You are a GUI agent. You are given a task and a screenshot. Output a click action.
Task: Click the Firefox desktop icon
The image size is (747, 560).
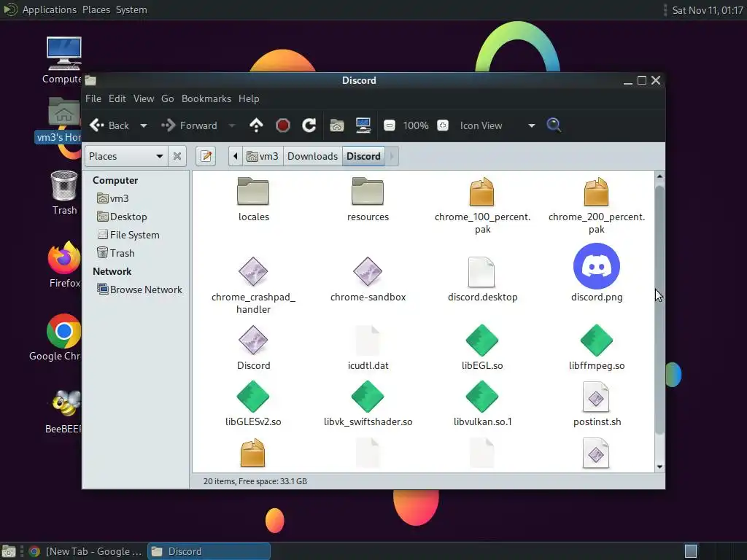pos(64,264)
